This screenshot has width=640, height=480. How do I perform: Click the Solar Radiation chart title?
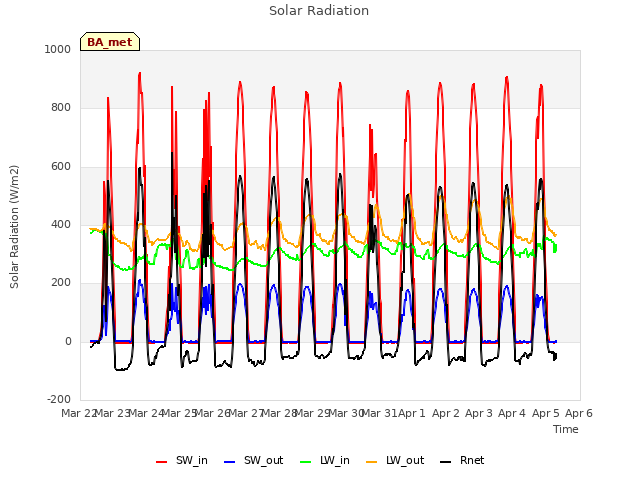point(319,11)
